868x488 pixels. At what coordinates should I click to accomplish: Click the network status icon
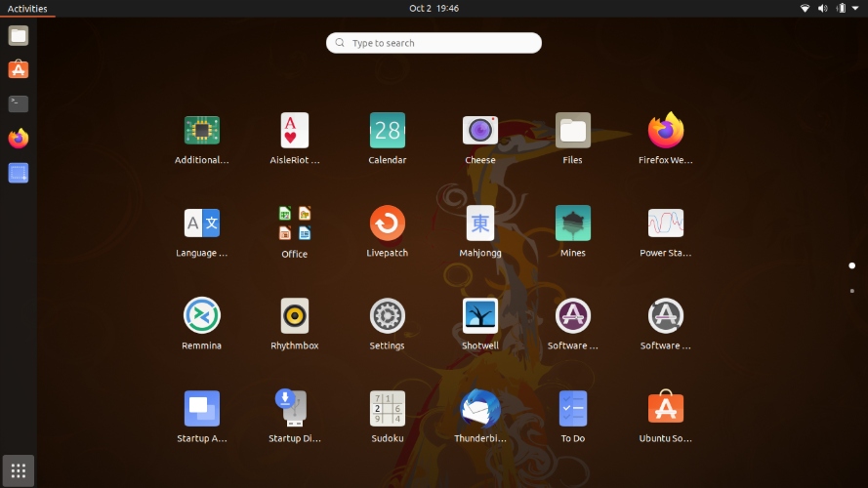pos(805,9)
